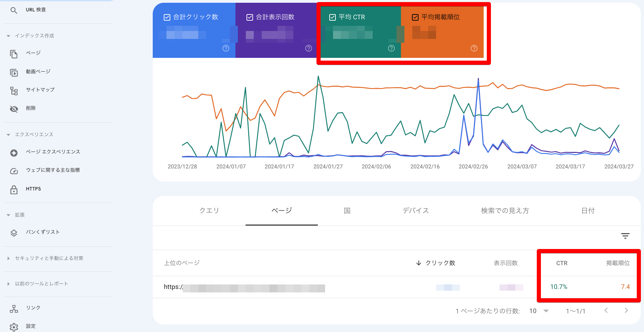
Task: Sort table by CTR column header
Action: coord(562,263)
